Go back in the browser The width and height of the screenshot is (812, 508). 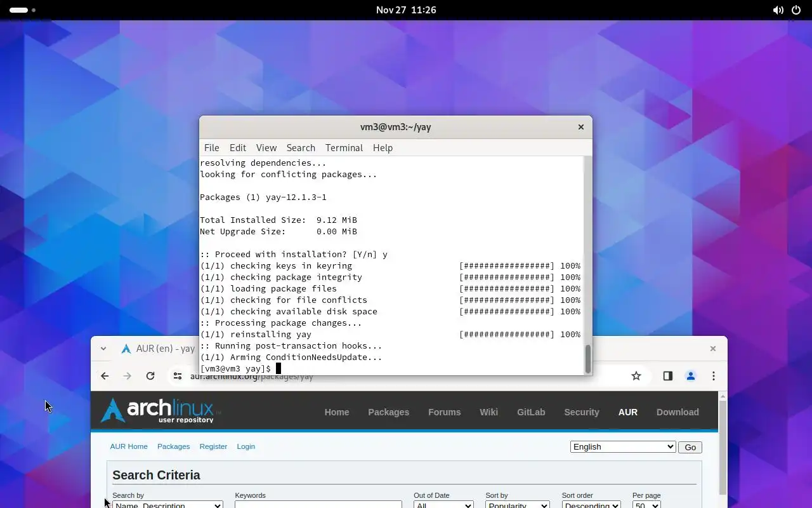pos(105,376)
